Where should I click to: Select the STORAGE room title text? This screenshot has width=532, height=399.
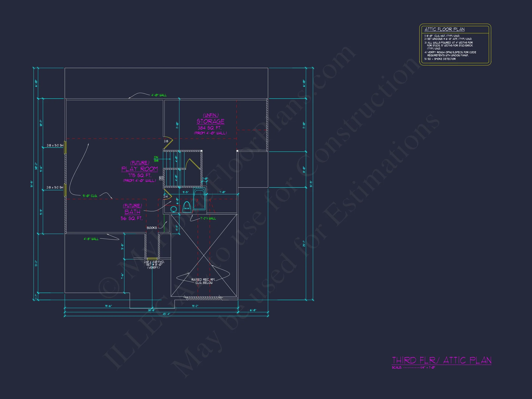(x=210, y=121)
